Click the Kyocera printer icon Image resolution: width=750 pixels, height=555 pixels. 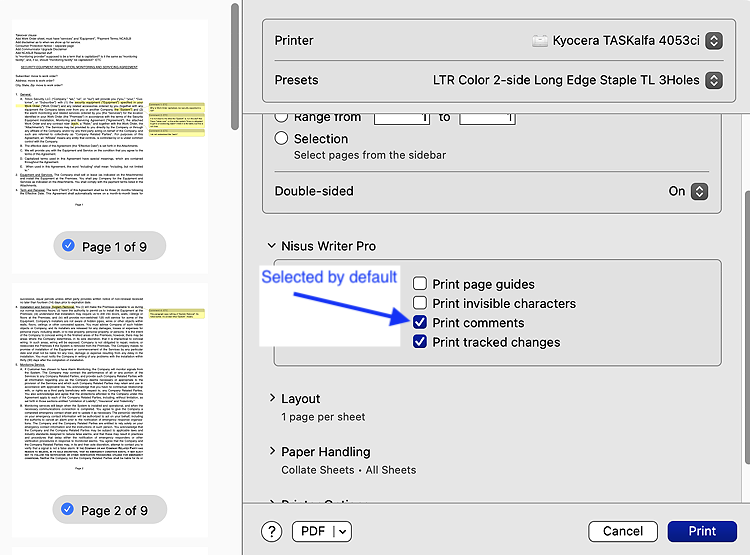tap(540, 41)
